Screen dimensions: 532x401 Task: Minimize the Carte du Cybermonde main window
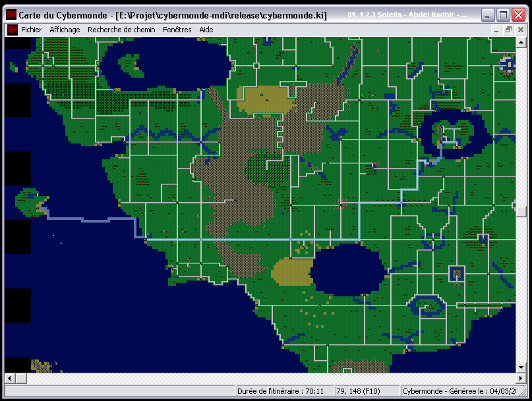[x=488, y=14]
